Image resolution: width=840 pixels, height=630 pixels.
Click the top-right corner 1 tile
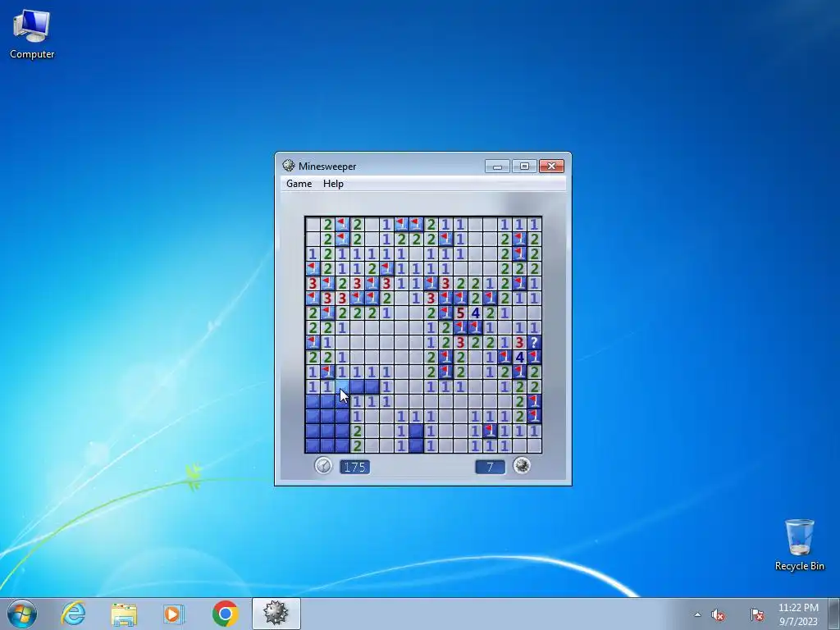pyautogui.click(x=534, y=225)
